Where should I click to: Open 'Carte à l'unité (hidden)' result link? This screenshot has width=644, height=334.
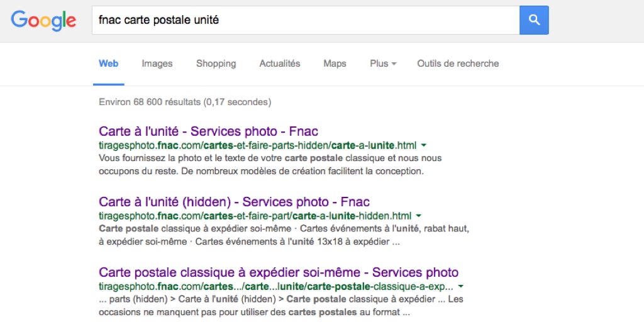tap(234, 202)
